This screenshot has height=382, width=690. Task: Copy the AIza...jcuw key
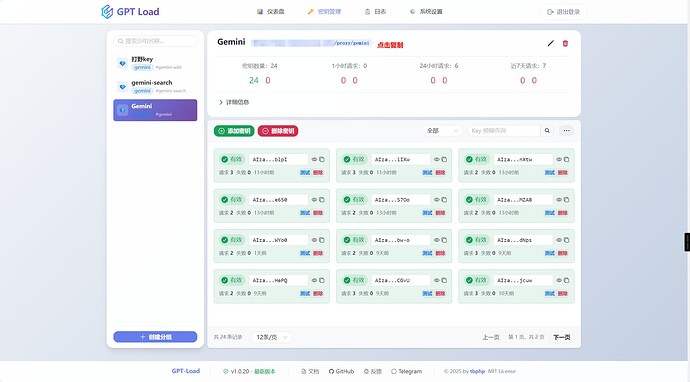click(566, 280)
